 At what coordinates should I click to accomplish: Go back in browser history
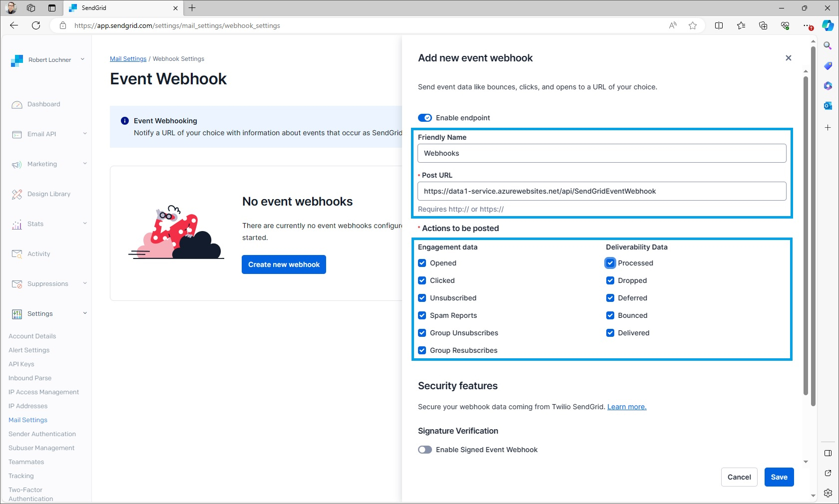[14, 25]
